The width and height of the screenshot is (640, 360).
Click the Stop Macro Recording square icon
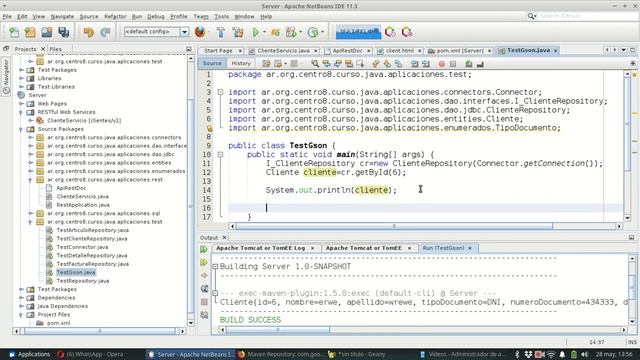pyautogui.click(x=453, y=64)
